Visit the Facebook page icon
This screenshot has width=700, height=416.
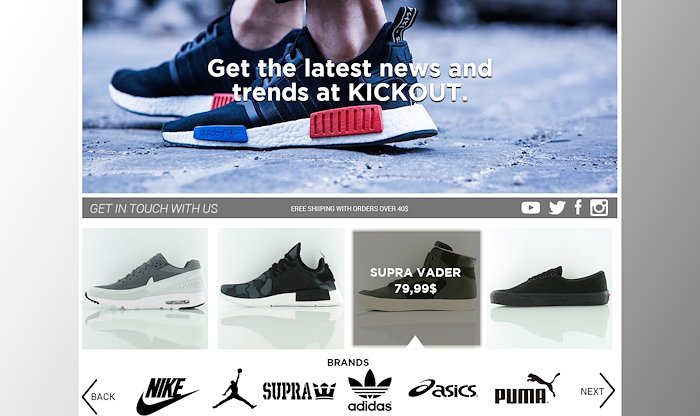click(578, 208)
